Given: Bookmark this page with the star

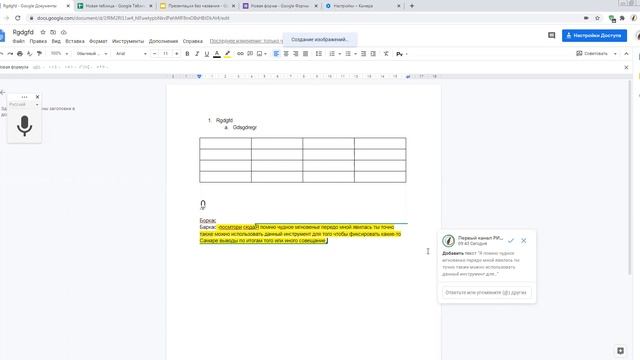Looking at the screenshot, I should click(x=597, y=18).
